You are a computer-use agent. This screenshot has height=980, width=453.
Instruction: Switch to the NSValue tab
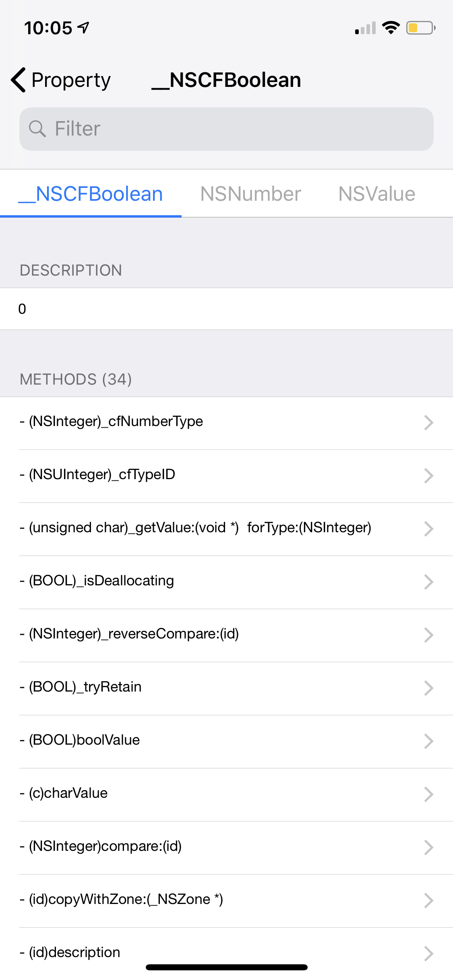[x=376, y=194]
